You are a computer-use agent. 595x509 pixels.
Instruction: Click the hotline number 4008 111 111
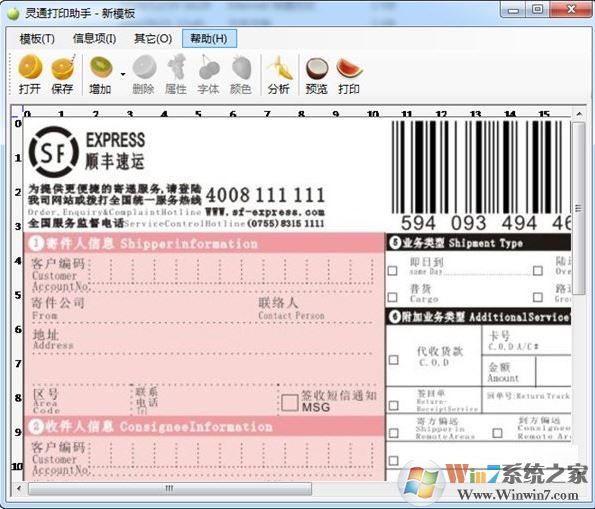click(x=265, y=195)
